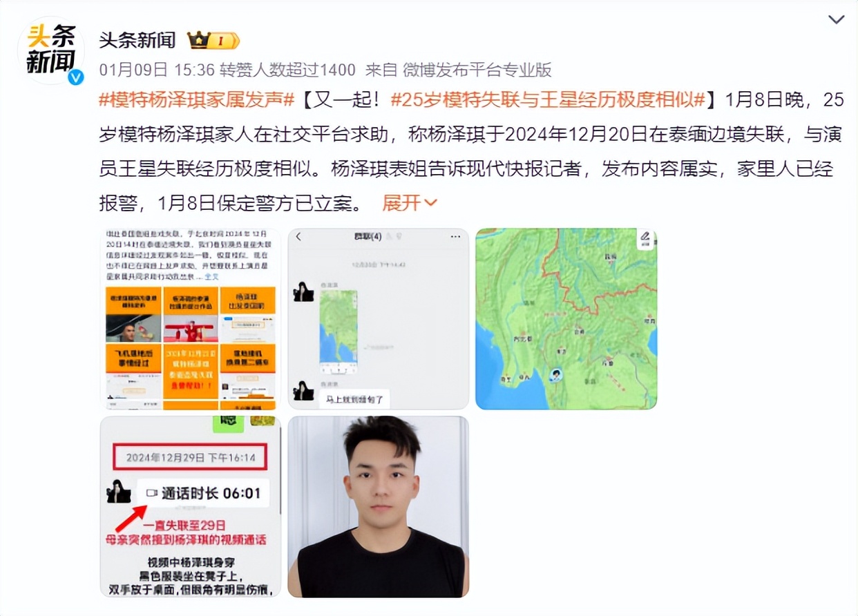
Task: Expand the full post with 展开
Action: (410, 203)
